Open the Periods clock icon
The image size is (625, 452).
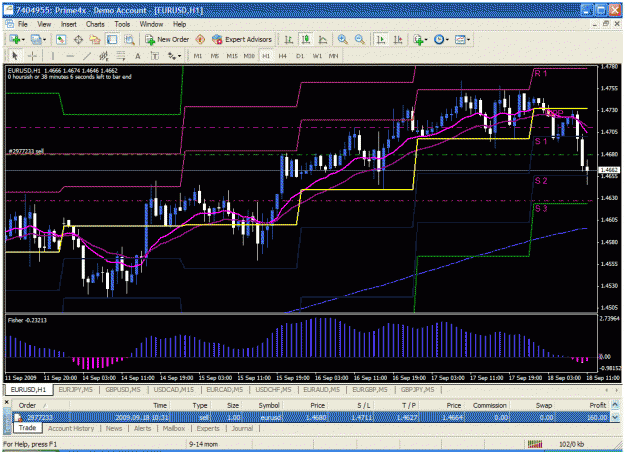439,39
